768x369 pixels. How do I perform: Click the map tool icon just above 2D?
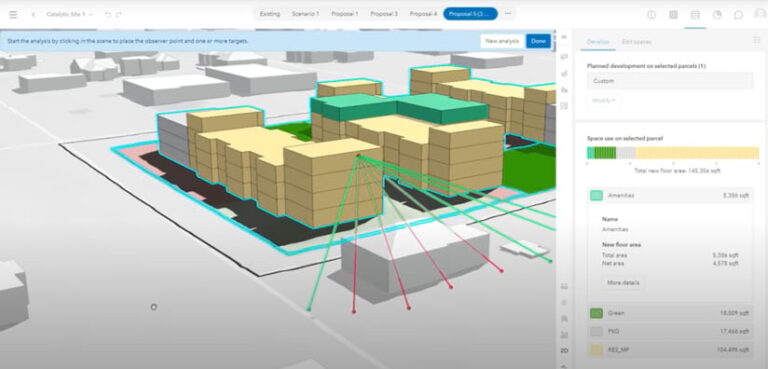click(x=564, y=335)
